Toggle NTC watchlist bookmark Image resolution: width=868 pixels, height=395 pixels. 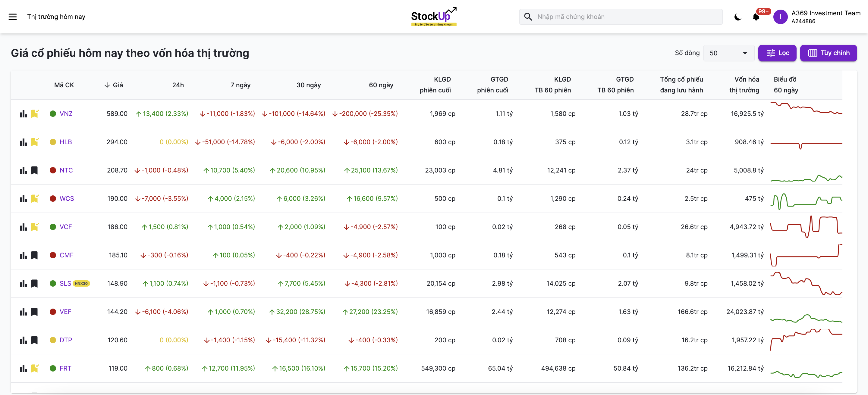coord(34,170)
